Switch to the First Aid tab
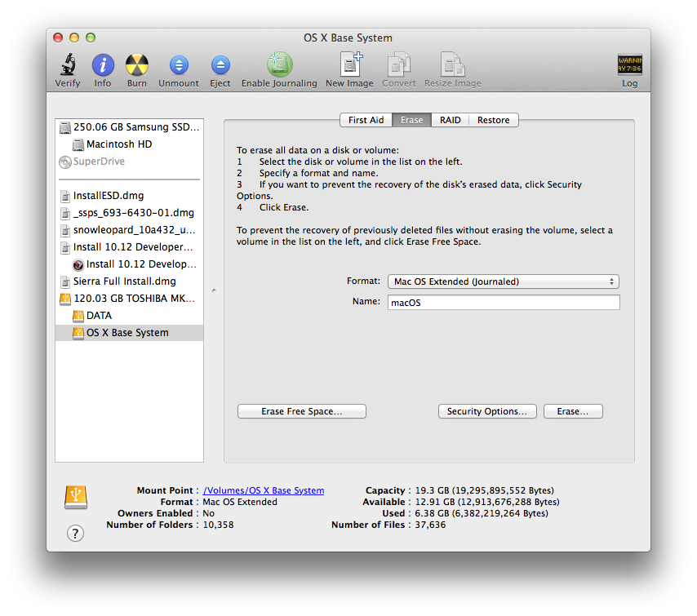The height and width of the screenshot is (616, 697). pyautogui.click(x=366, y=119)
